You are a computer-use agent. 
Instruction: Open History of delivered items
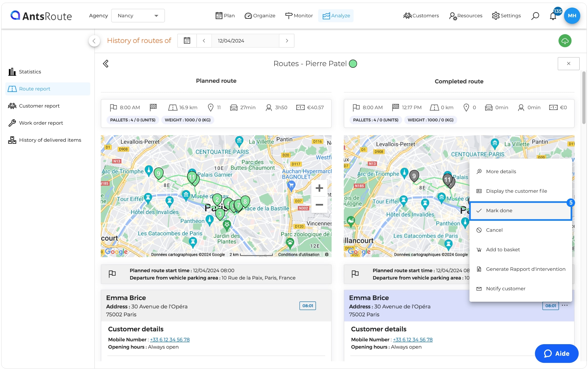point(48,140)
